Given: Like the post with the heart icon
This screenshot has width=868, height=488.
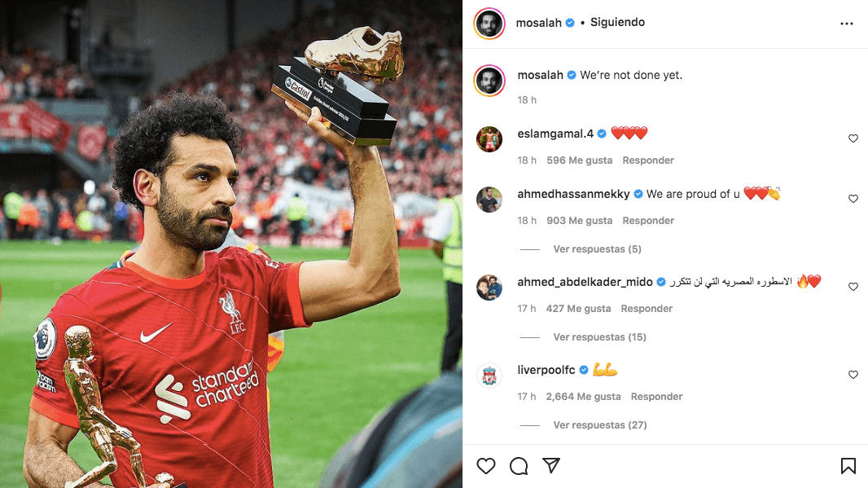Looking at the screenshot, I should [x=486, y=466].
